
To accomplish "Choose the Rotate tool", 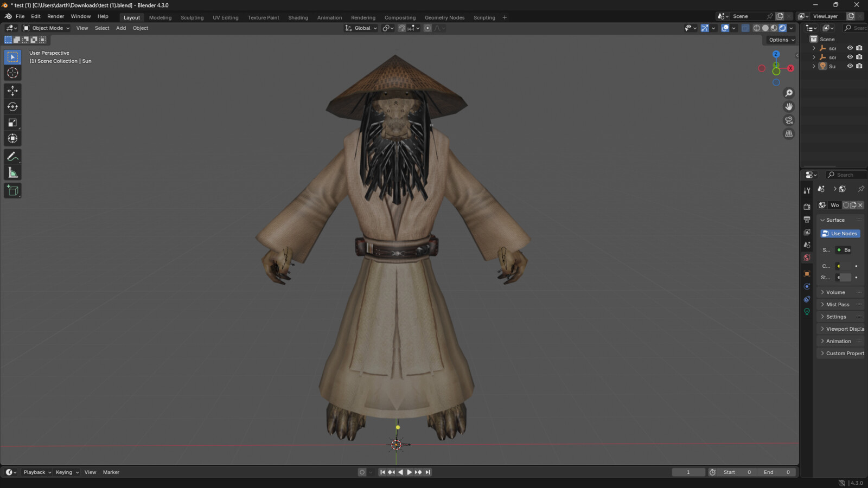I will click(12, 107).
